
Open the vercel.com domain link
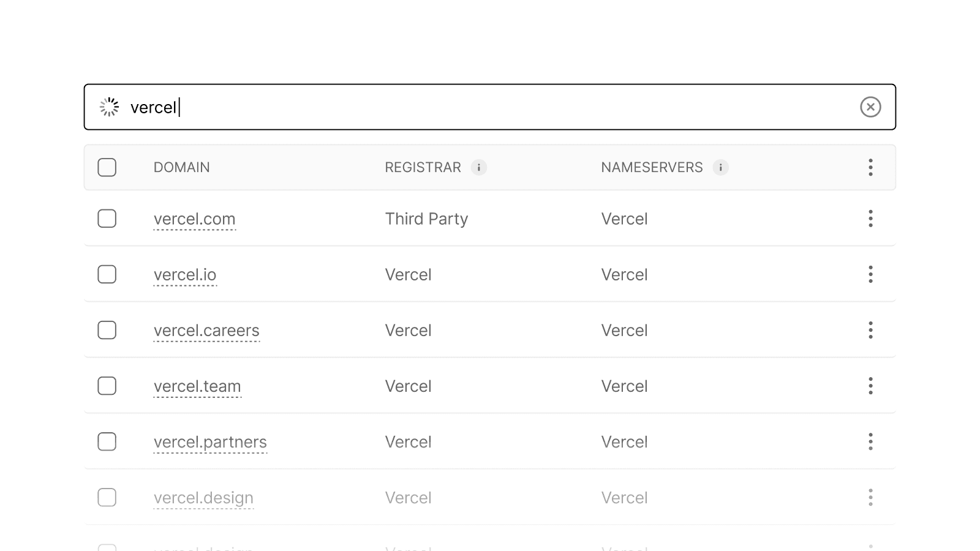(x=195, y=219)
